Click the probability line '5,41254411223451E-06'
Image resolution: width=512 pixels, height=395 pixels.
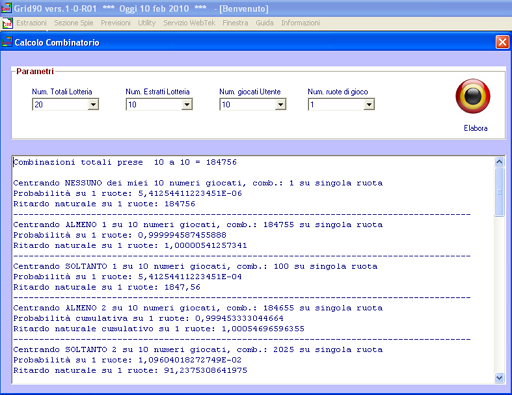pyautogui.click(x=128, y=193)
